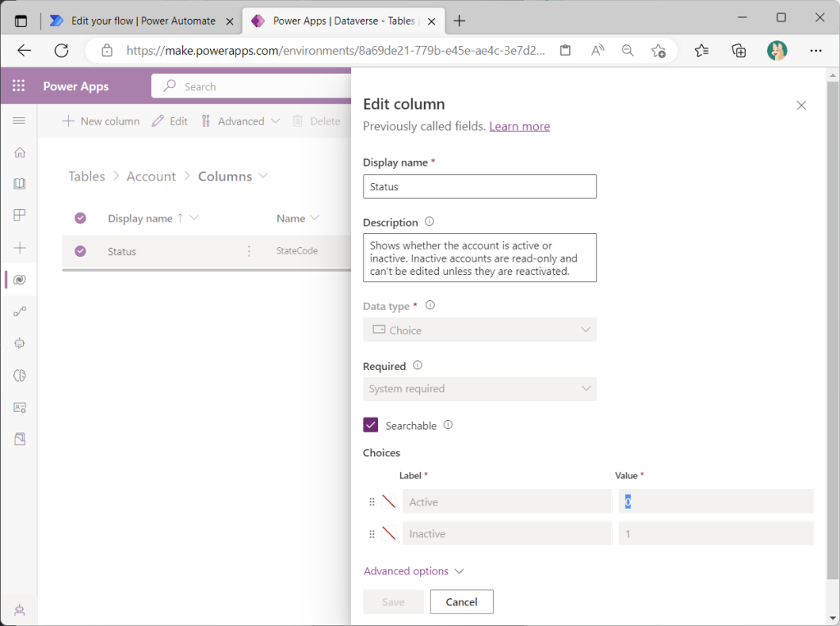This screenshot has width=840, height=626.
Task: Open the Flows icon in left sidebar
Action: (20, 312)
